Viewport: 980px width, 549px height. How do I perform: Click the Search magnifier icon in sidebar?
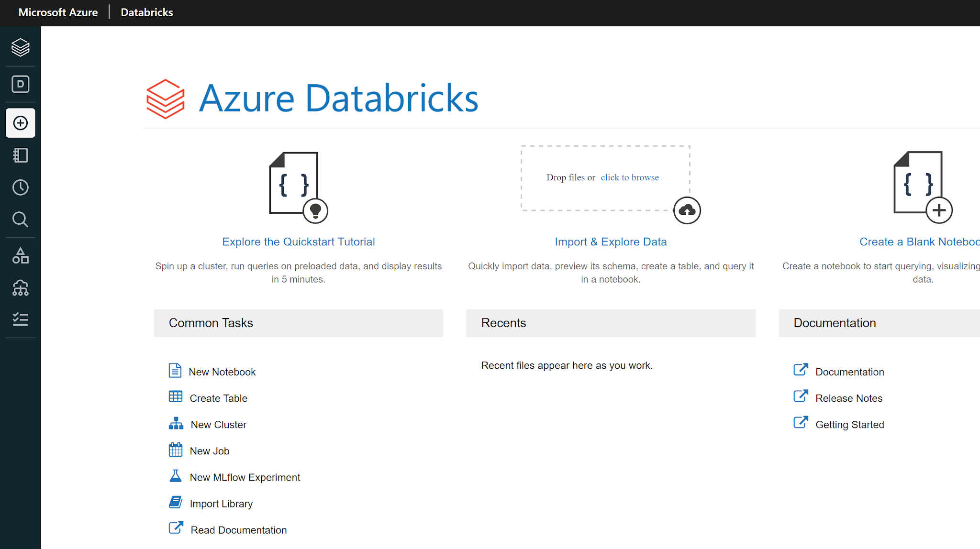(20, 220)
